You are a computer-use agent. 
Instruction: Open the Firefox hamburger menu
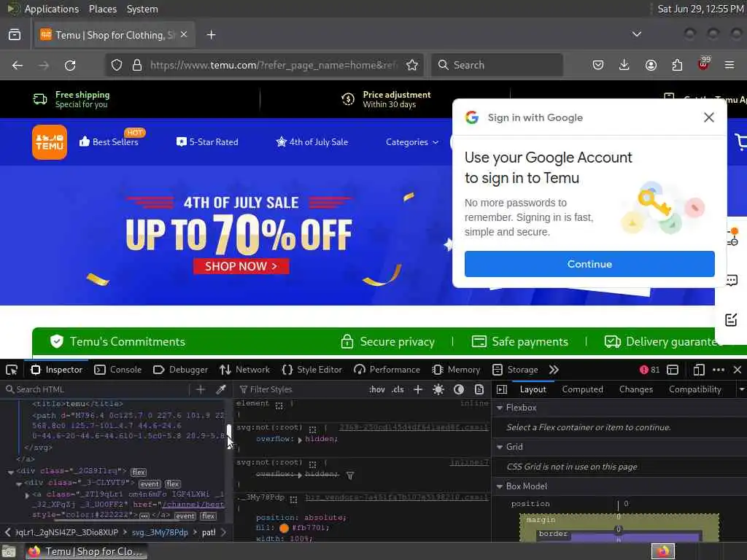[729, 65]
